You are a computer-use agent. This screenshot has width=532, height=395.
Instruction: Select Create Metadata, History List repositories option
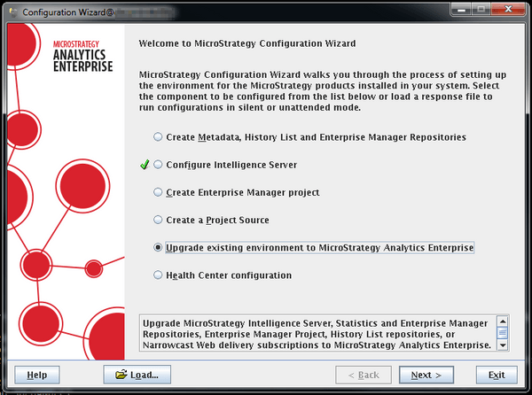(159, 137)
